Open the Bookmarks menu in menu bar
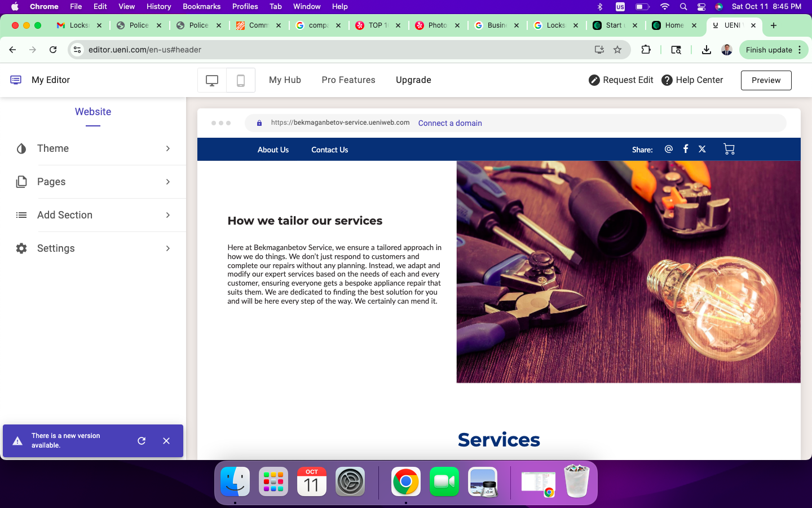The height and width of the screenshot is (508, 812). pos(201,6)
